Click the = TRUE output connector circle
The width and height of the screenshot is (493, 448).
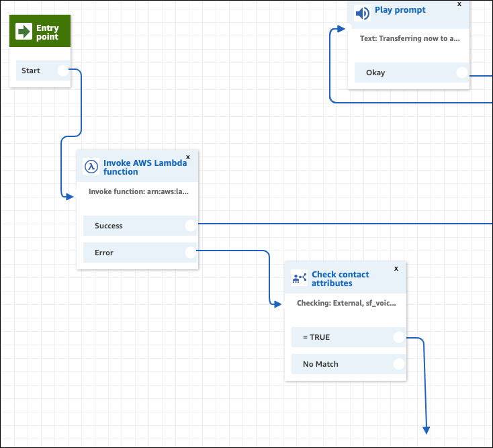click(x=399, y=337)
